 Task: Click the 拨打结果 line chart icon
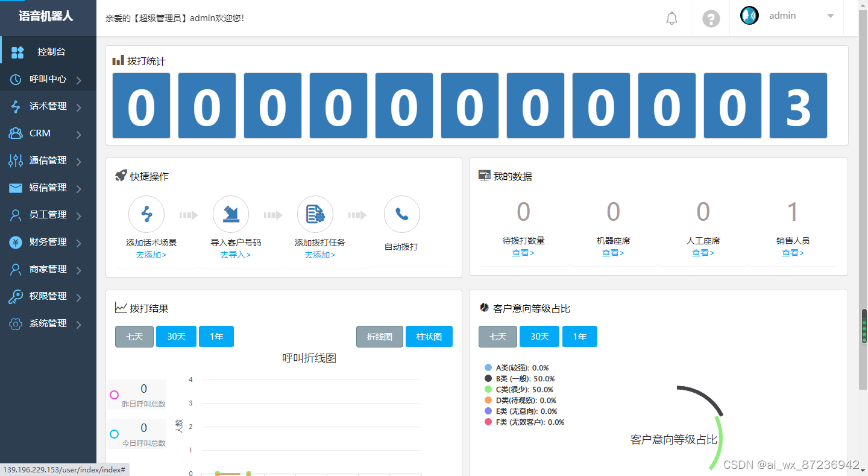(121, 308)
